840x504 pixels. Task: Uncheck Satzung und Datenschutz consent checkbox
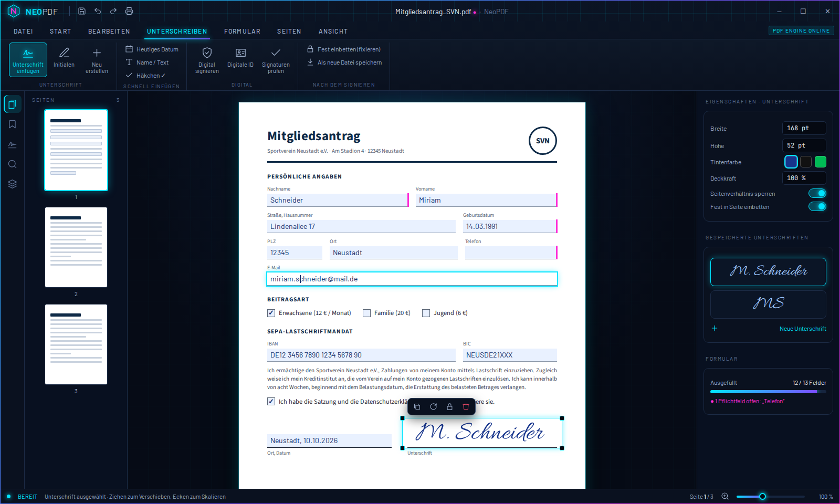point(271,401)
